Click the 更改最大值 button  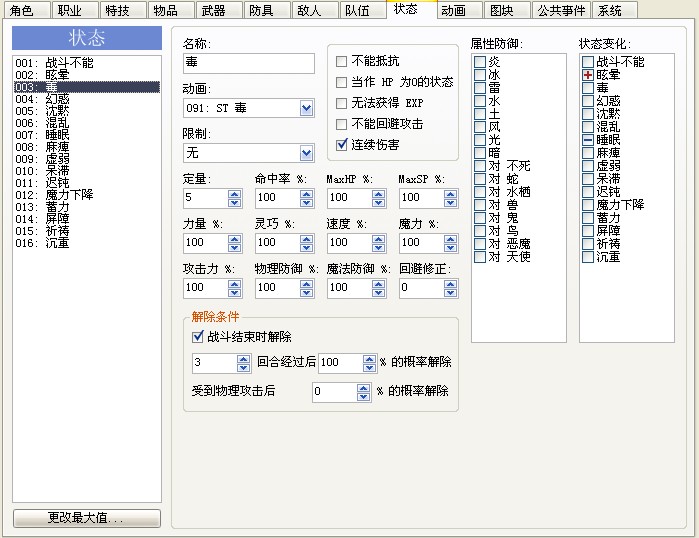[86, 518]
